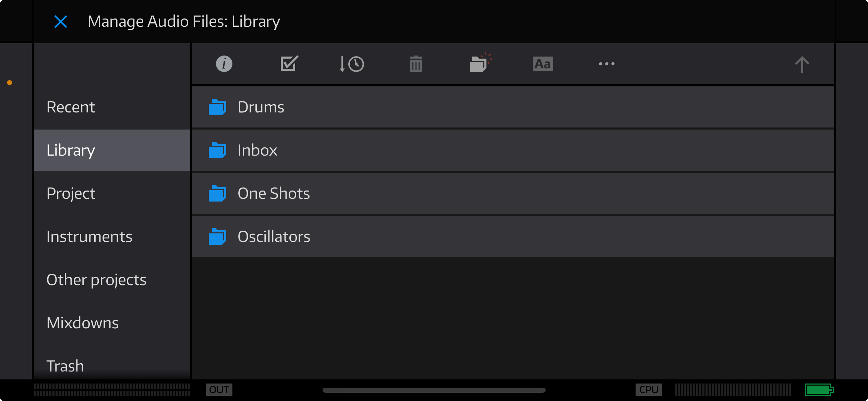
Task: Select the Library sidebar item
Action: 112,150
